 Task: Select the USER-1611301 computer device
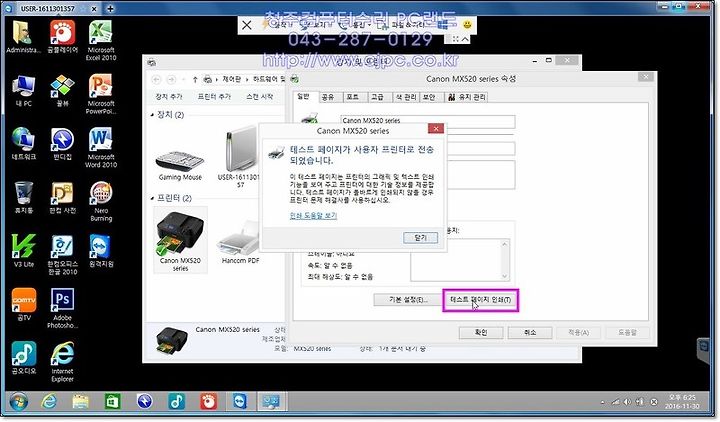point(239,158)
